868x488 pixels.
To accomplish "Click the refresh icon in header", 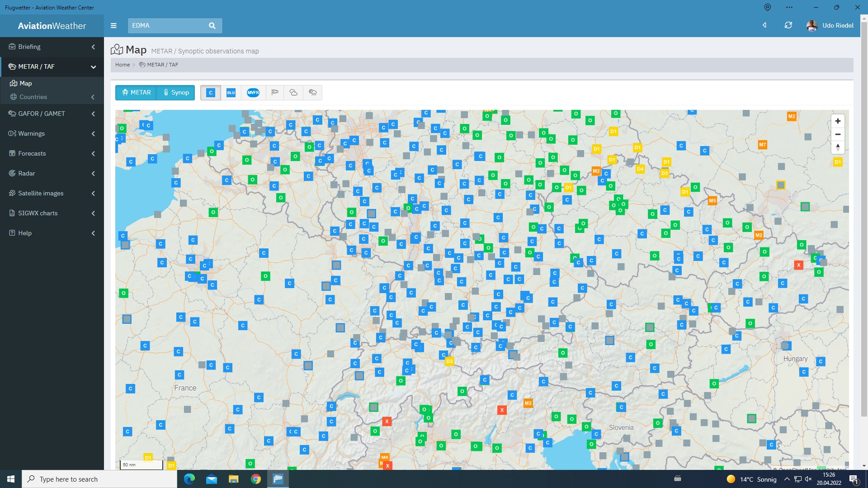I will 788,25.
